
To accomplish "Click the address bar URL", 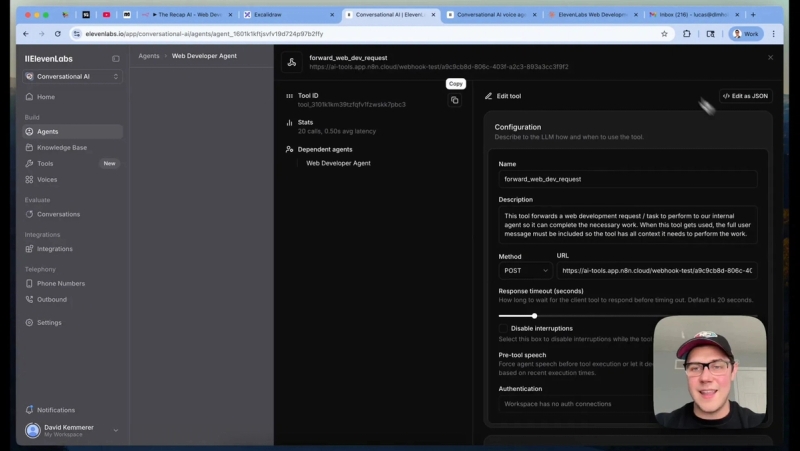I will pos(204,34).
